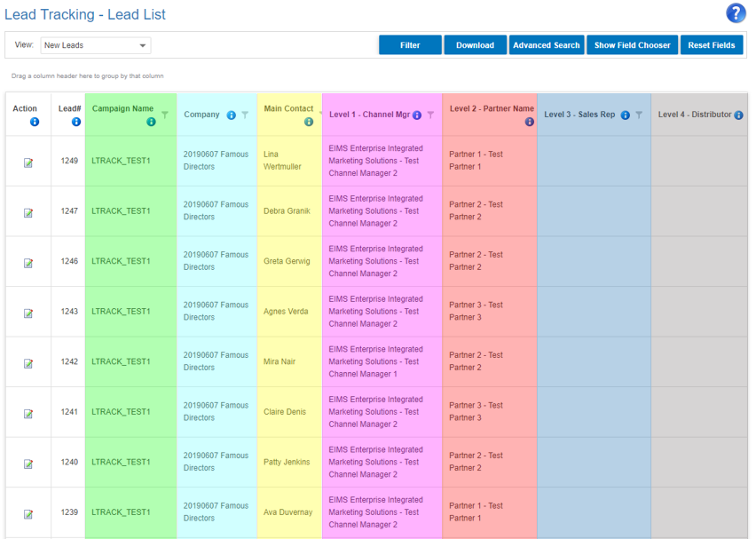Image resolution: width=756 pixels, height=539 pixels.
Task: Sort by Level 3 - Sales Rep header label
Action: tap(579, 115)
